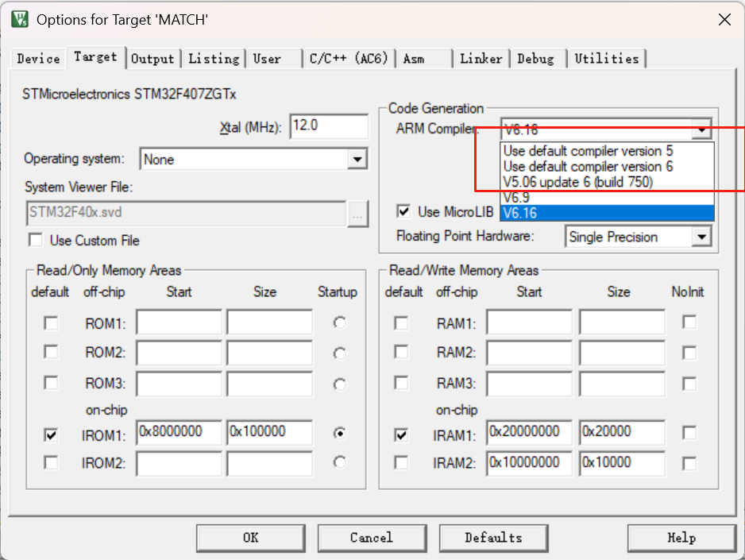745x560 pixels.
Task: Go to the Listing tab
Action: click(x=214, y=59)
